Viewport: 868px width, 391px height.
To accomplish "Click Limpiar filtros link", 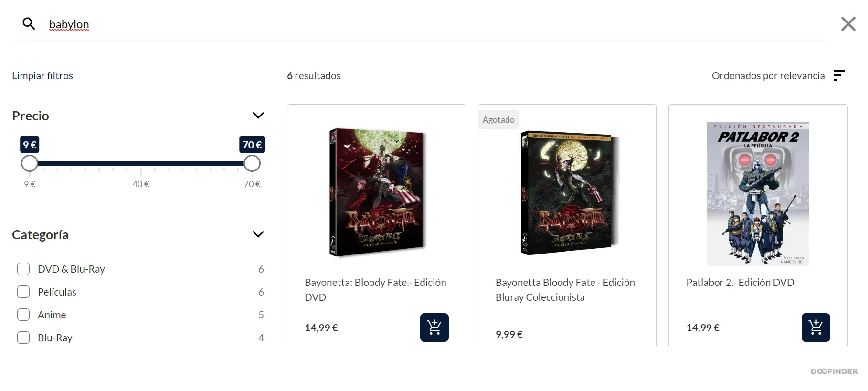I will 42,75.
